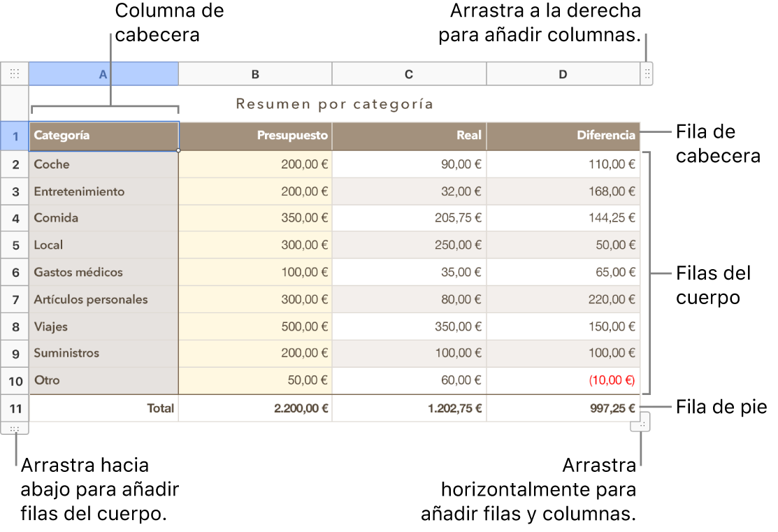Select column C header tab
Image resolution: width=778 pixels, height=532 pixels.
(x=409, y=74)
